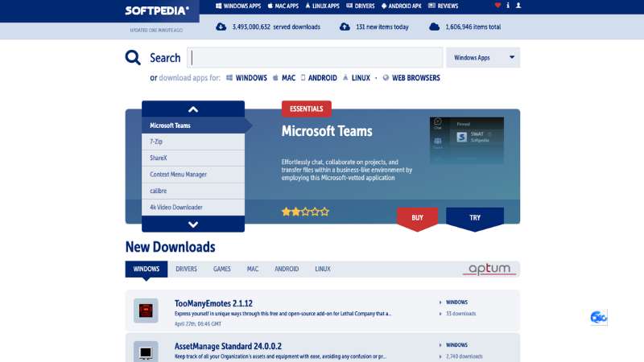Focus the search input field
The width and height of the screenshot is (644, 362).
click(315, 57)
